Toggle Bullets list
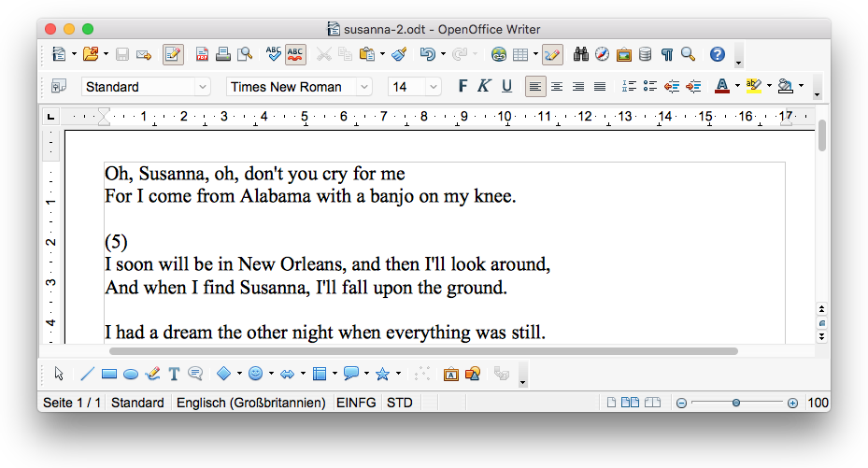 tap(650, 86)
